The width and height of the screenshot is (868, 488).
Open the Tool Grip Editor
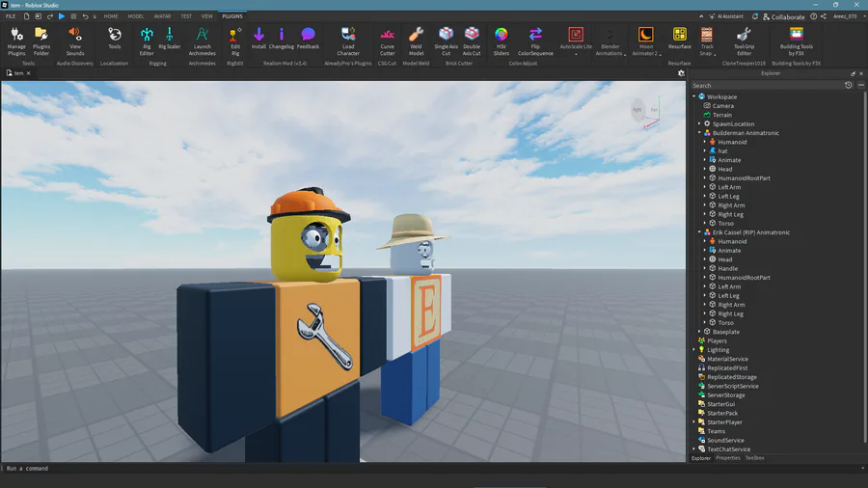coord(744,41)
